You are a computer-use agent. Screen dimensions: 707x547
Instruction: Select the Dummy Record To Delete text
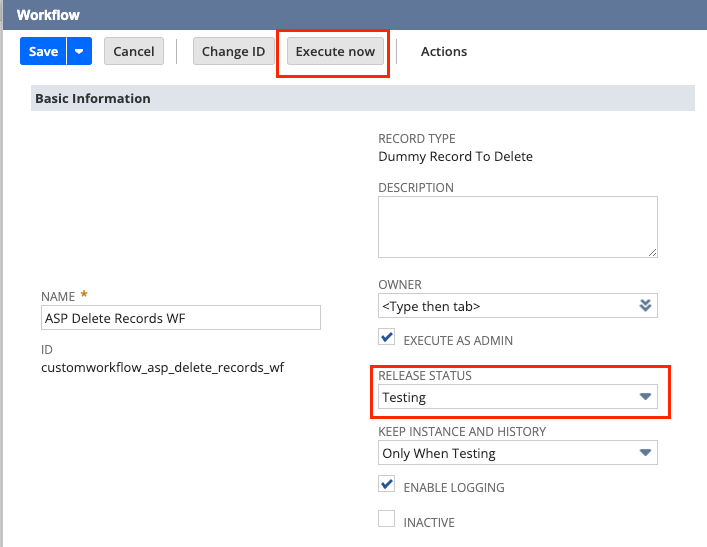click(455, 157)
